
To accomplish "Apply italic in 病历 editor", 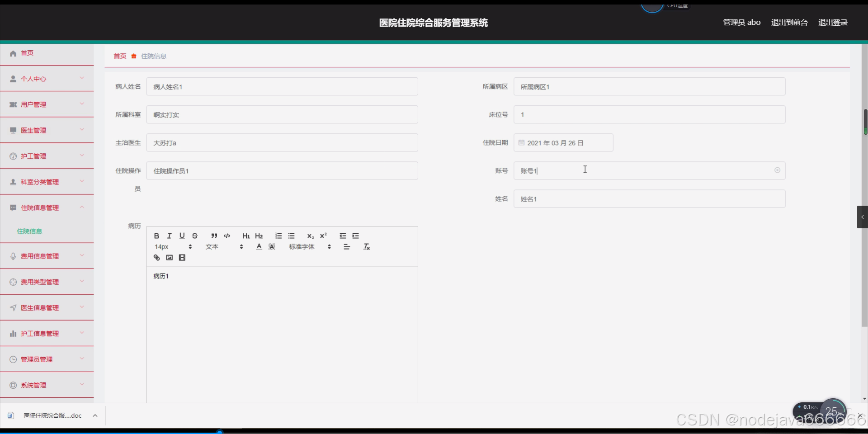I will coord(169,236).
